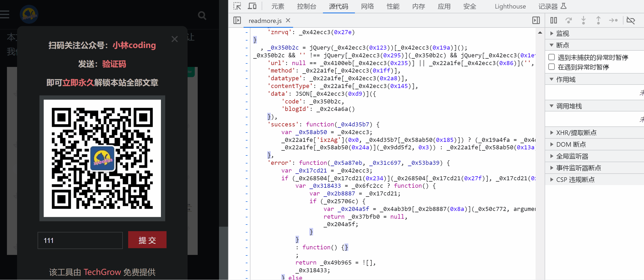Click the 'contentType' property code line

coord(343,86)
